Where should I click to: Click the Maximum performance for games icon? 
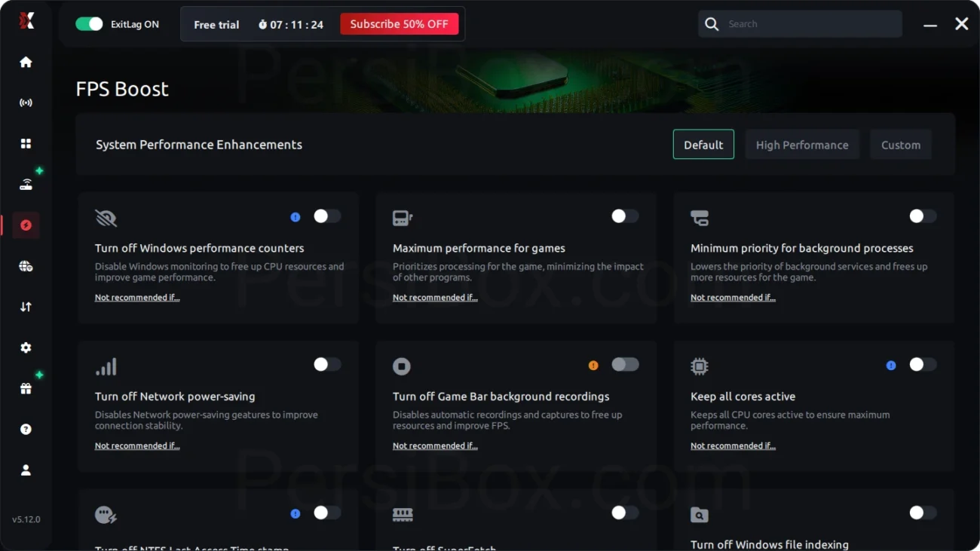coord(403,219)
